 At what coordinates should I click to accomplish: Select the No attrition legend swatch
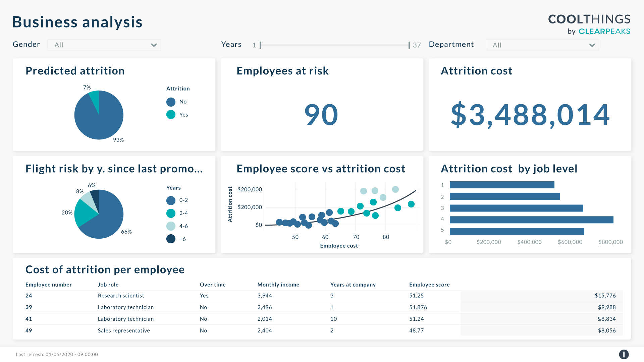click(x=171, y=102)
